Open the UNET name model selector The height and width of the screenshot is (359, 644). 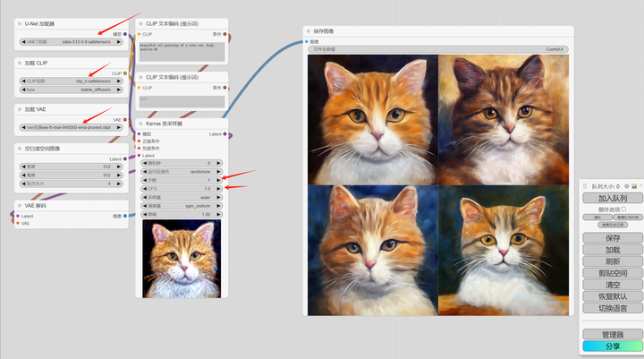coord(72,41)
